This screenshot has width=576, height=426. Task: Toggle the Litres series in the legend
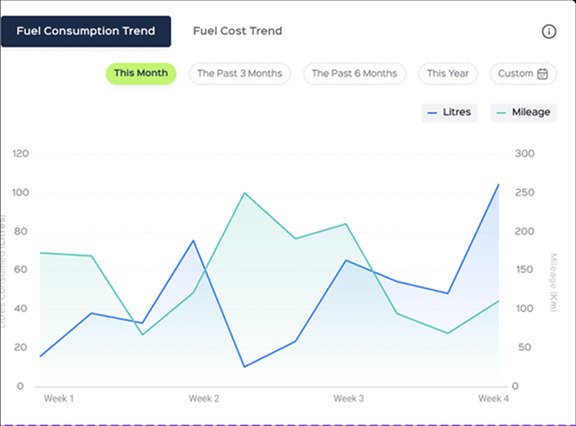[450, 112]
